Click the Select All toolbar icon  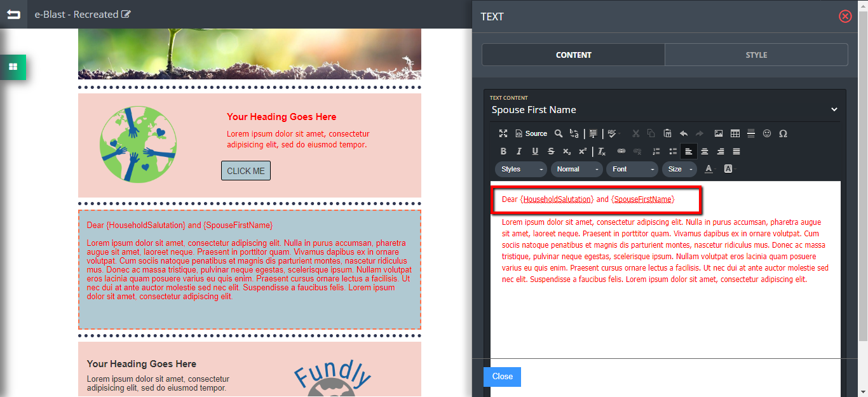point(593,133)
